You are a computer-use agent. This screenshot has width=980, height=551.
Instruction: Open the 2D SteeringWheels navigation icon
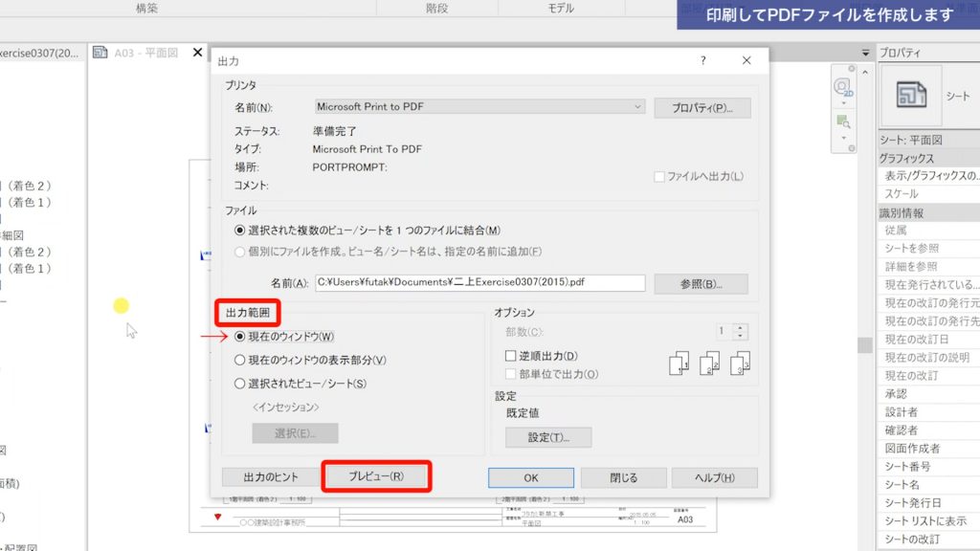842,86
